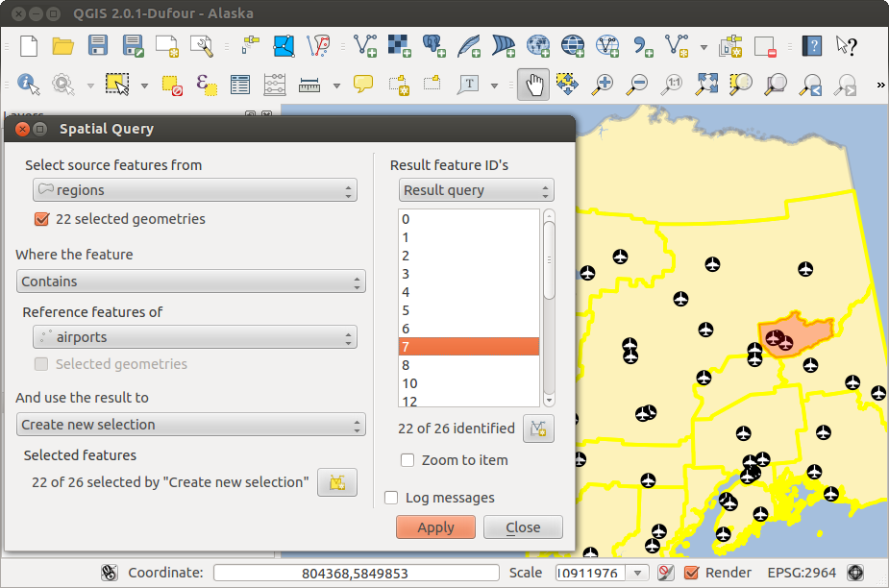Enable the Zoom to item checkbox
The height and width of the screenshot is (588, 889).
[x=407, y=460]
